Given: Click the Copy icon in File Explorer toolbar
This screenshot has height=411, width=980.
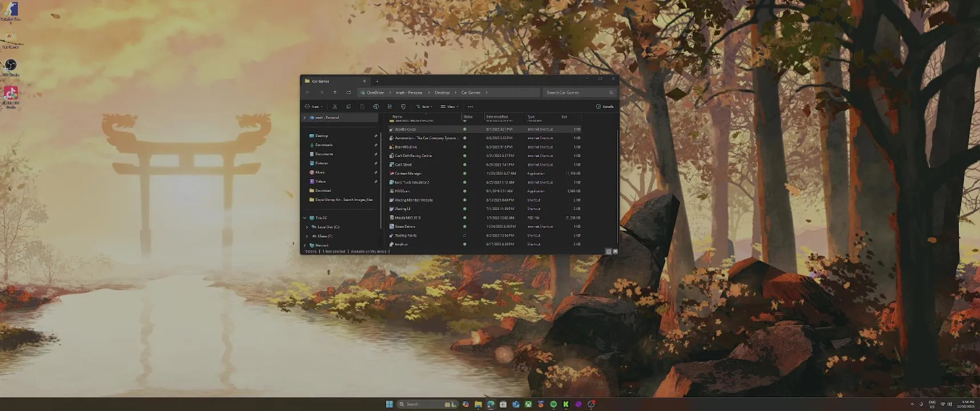Looking at the screenshot, I should [348, 107].
